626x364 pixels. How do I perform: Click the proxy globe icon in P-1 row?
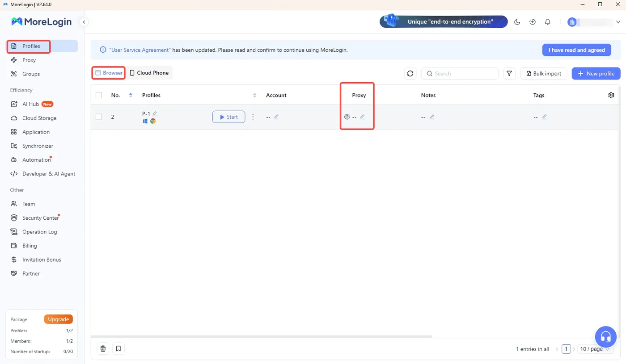click(347, 117)
